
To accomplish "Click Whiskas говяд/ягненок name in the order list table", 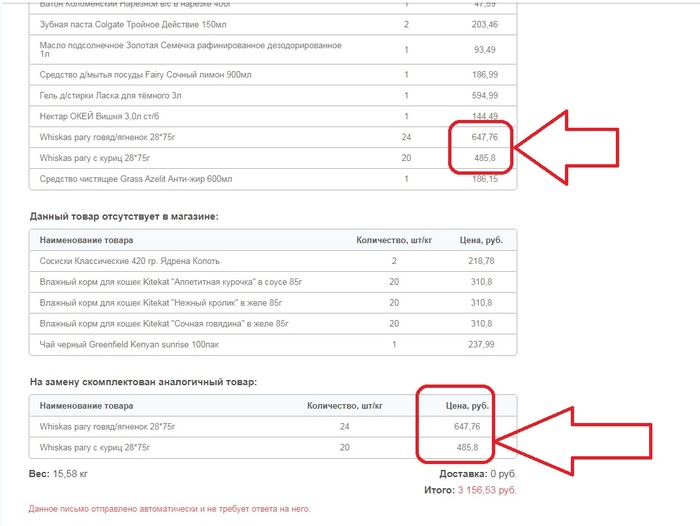I will [107, 137].
